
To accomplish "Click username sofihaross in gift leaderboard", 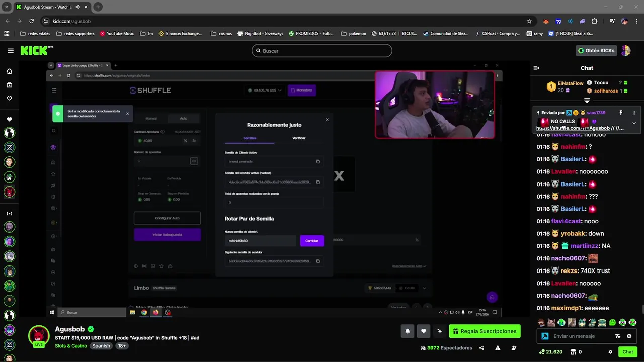I will (606, 91).
